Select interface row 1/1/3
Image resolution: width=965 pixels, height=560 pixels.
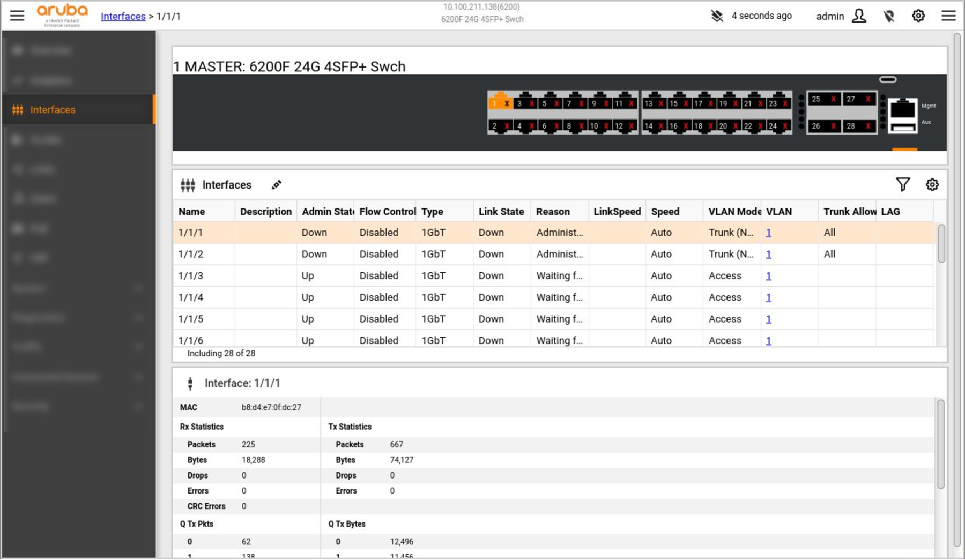(553, 275)
